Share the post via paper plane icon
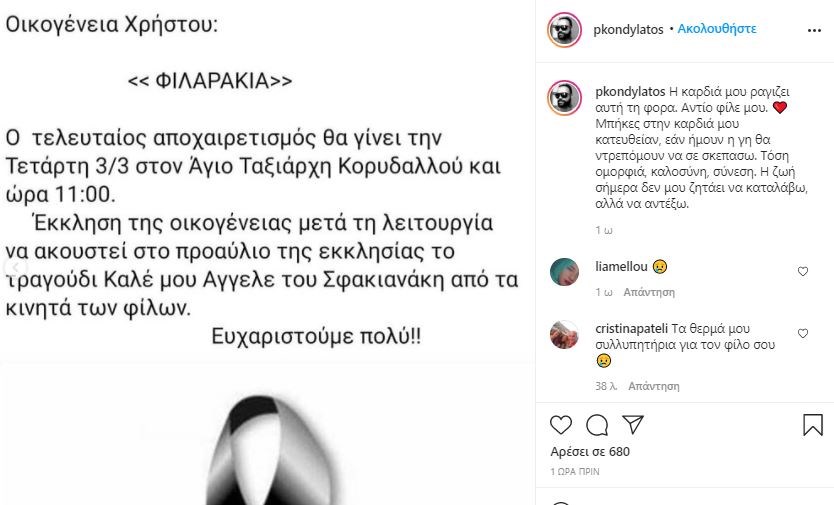The width and height of the screenshot is (834, 505). 633,424
